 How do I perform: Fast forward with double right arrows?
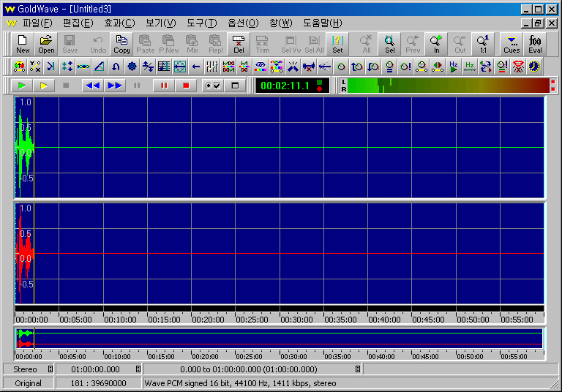tap(115, 86)
